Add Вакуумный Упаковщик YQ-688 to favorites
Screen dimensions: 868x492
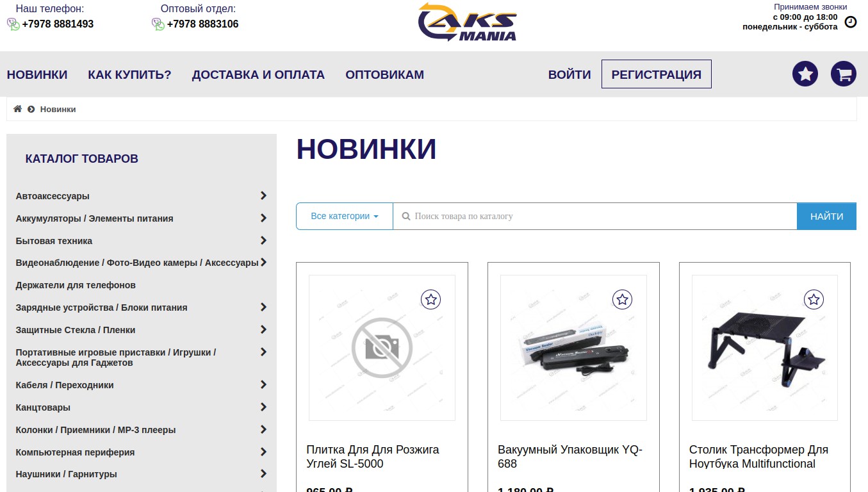click(623, 299)
